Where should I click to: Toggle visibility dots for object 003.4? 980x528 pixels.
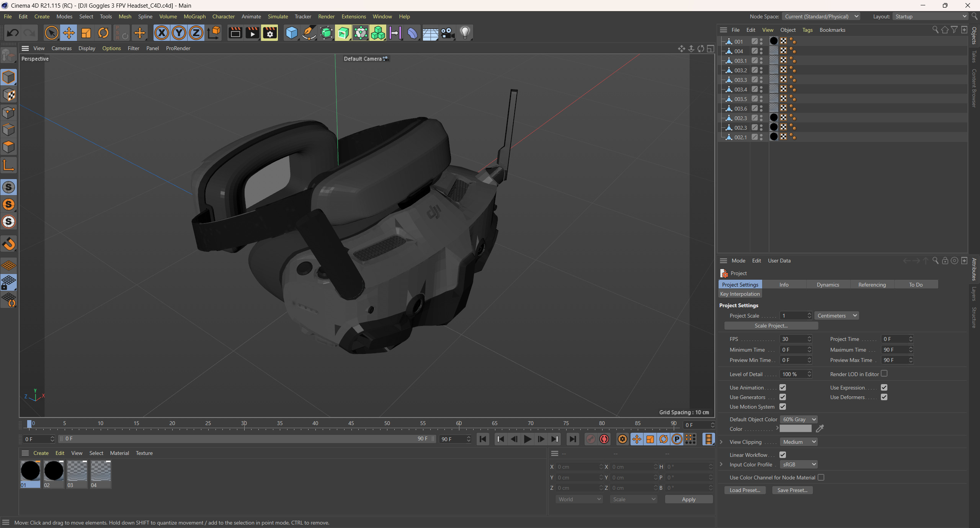pyautogui.click(x=761, y=89)
